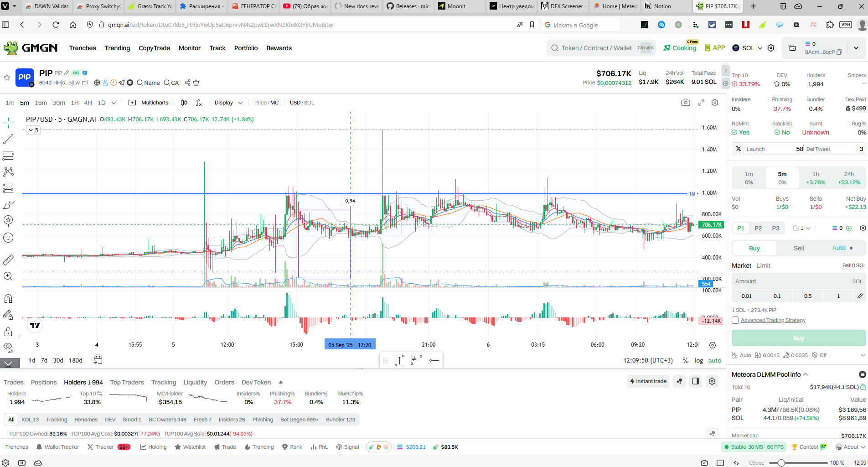The height and width of the screenshot is (467, 868).
Task: Switch chart currency to SOL
Action: [x=310, y=103]
